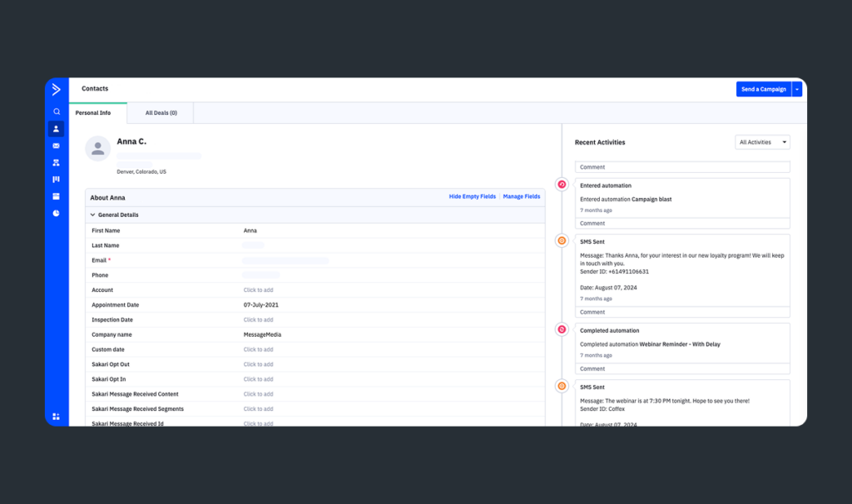Click to add Sakari Opt In value
The height and width of the screenshot is (504, 852).
258,379
